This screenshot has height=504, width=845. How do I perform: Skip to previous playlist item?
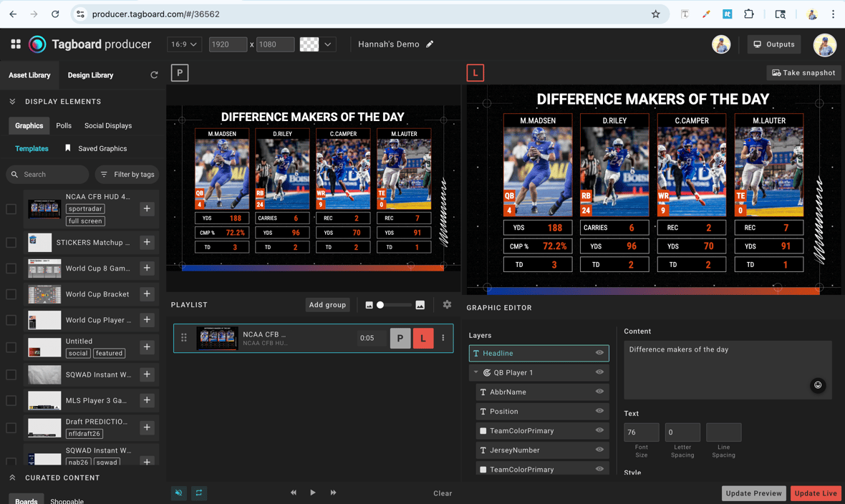coord(293,493)
